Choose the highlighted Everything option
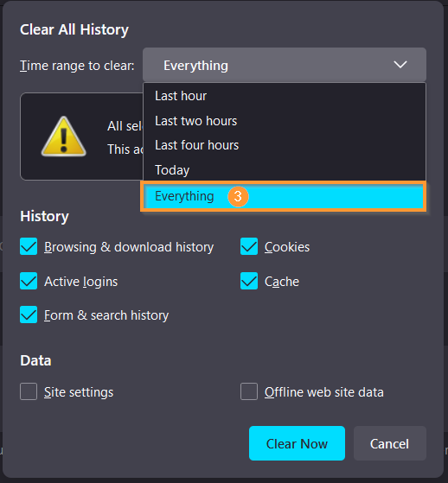This screenshot has width=448, height=483. pos(284,196)
